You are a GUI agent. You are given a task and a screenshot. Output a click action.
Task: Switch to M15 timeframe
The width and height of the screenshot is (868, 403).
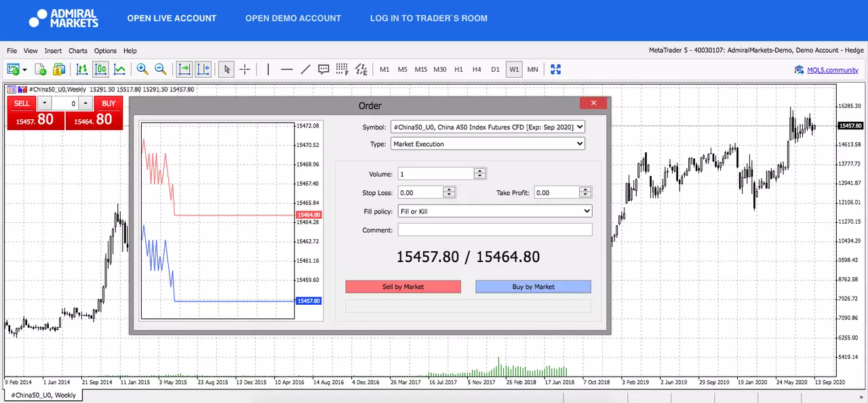click(421, 70)
